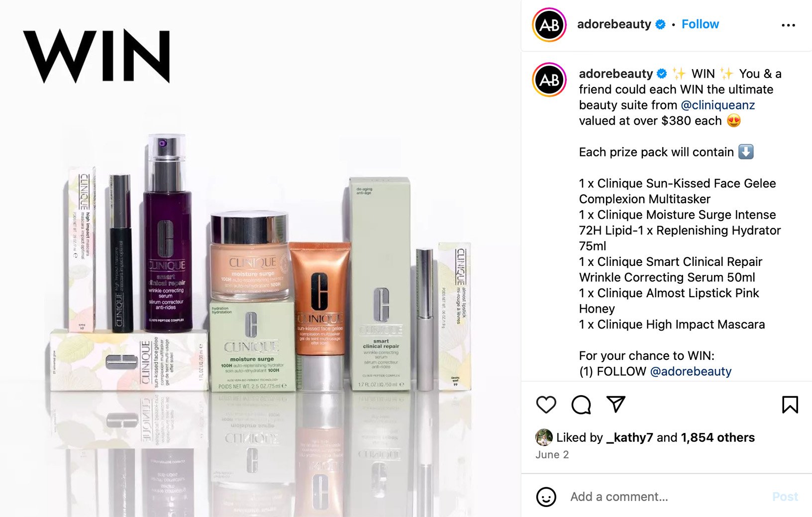Open adorebeauty username in header
Screen dimensions: 812x517
(x=614, y=24)
